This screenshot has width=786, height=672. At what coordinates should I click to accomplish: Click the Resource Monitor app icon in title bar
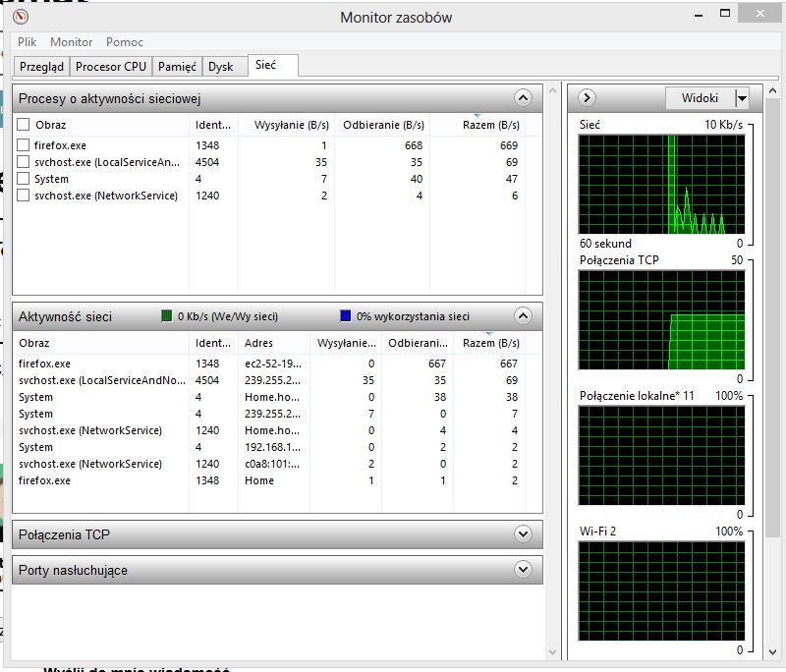tap(22, 17)
